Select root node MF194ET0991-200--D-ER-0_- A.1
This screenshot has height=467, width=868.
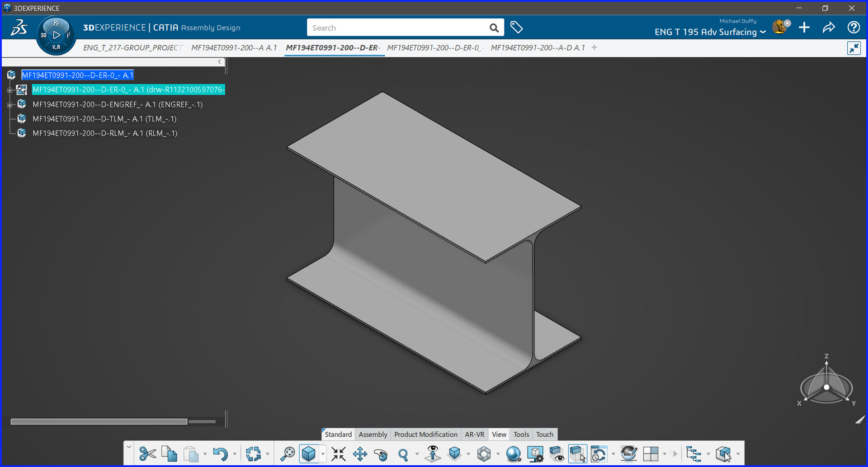pos(77,75)
